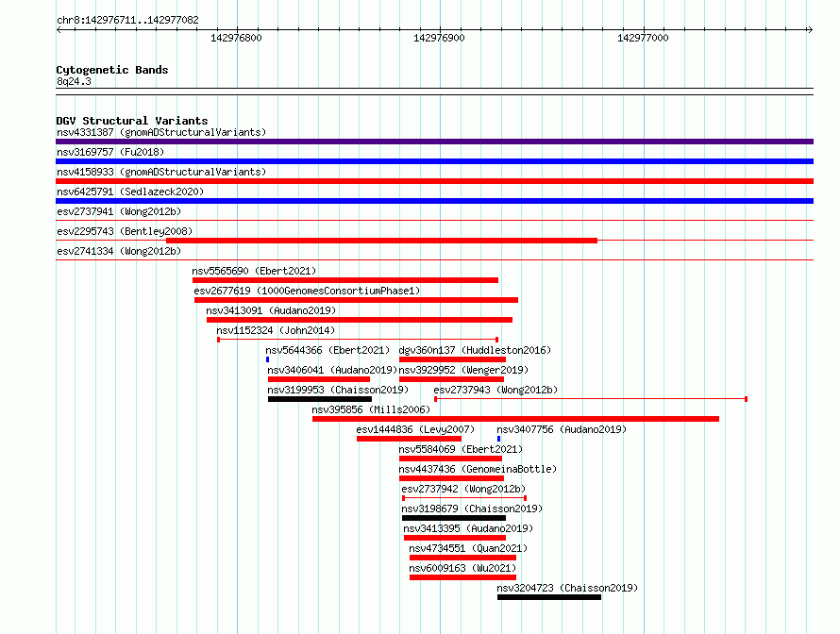840x634 pixels.
Task: Open the esv2737941 (Wong2012b) label
Action: click(119, 211)
